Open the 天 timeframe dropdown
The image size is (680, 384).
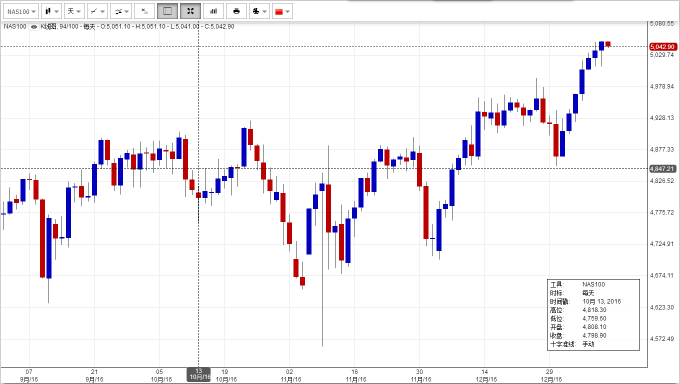click(74, 11)
